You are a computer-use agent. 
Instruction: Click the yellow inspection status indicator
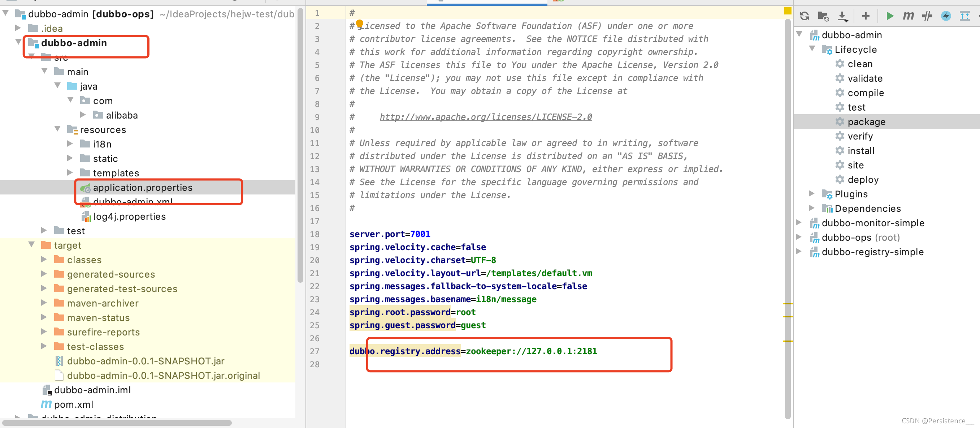coord(788,11)
